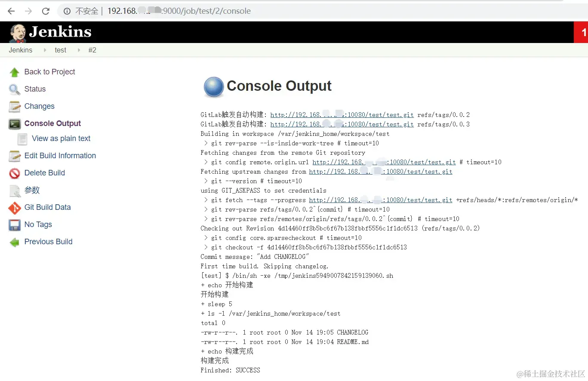The width and height of the screenshot is (588, 381).
Task: Click the git checkout -f command line
Action: coord(305,247)
